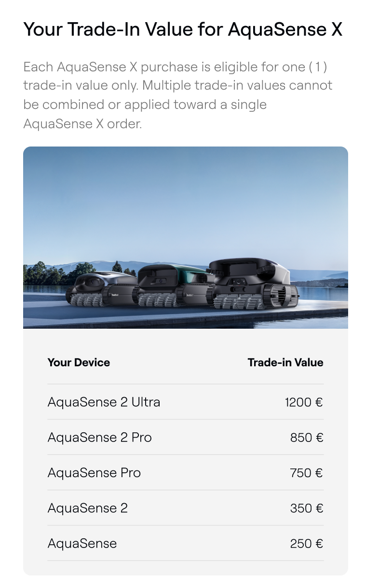Screen dimensions: 379x588
Task: Click the 1200 € trade-in value
Action: (x=304, y=402)
